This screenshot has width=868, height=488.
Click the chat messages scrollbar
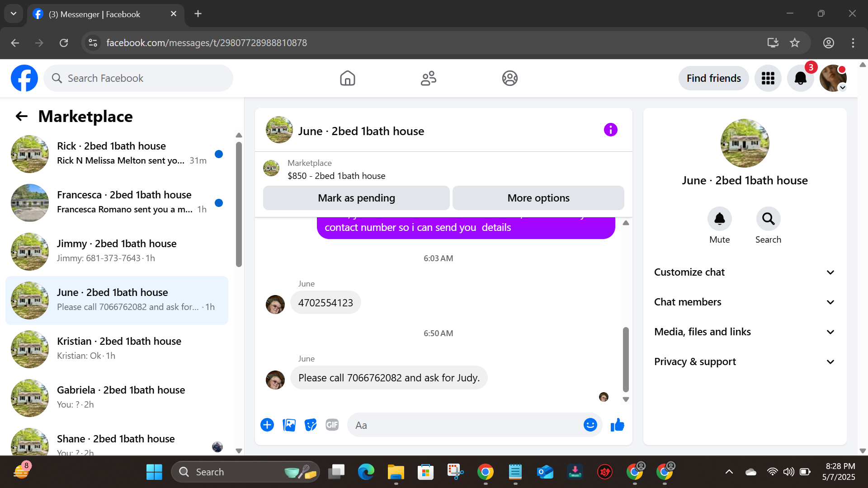tap(626, 359)
